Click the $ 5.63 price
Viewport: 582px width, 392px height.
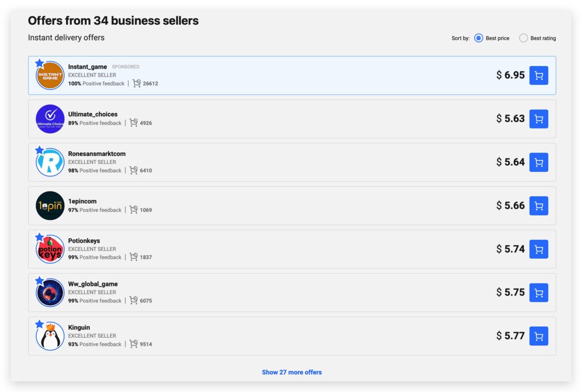coord(510,119)
